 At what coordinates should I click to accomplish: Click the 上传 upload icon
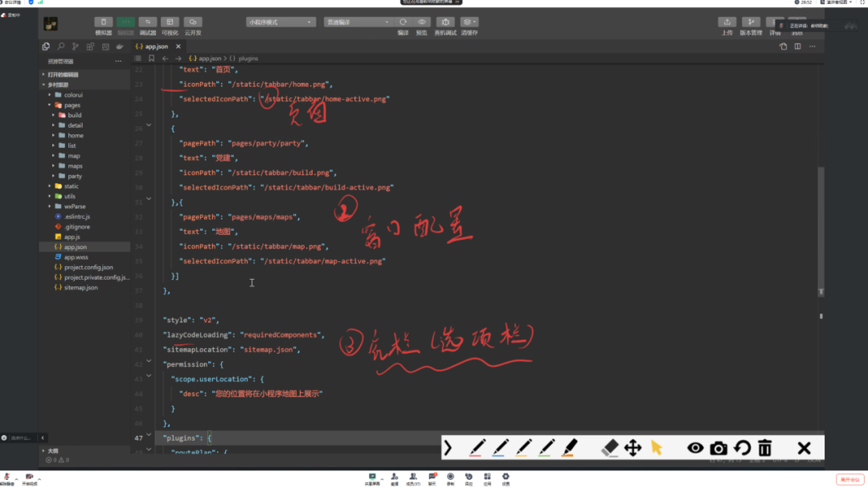727,23
